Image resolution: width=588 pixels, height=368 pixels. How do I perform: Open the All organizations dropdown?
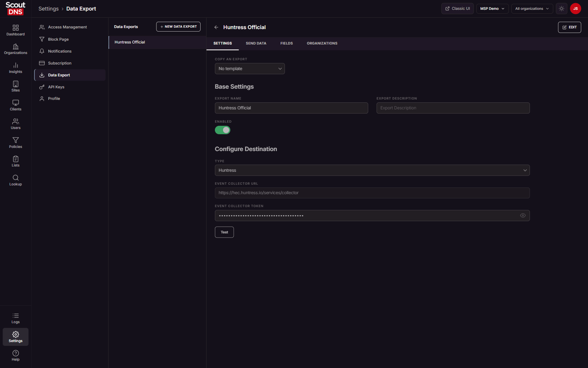532,8
